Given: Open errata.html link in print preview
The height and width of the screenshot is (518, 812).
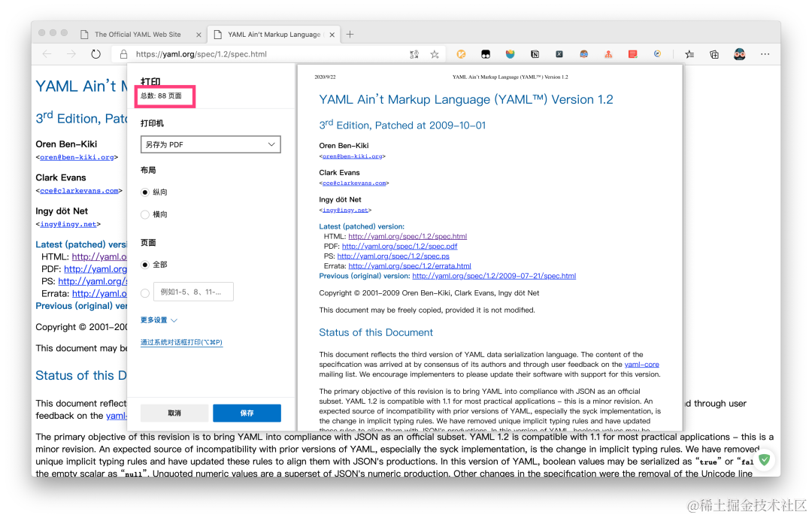Looking at the screenshot, I should coord(410,265).
